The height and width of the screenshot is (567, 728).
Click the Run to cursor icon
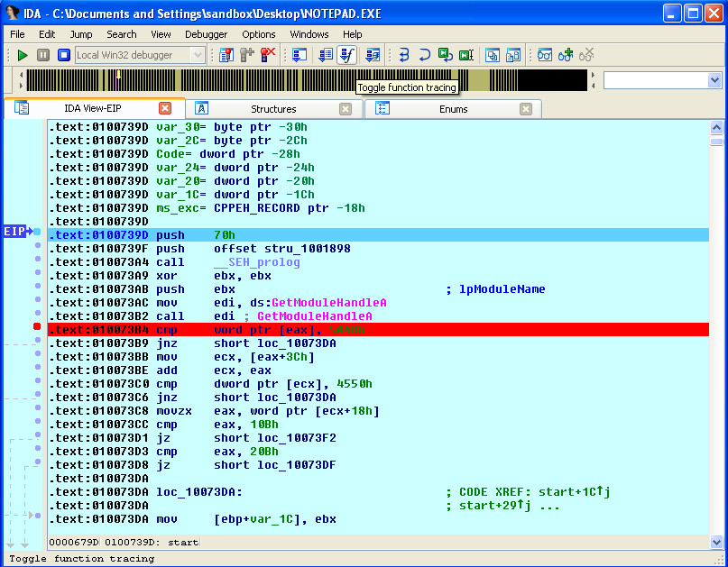pos(466,55)
